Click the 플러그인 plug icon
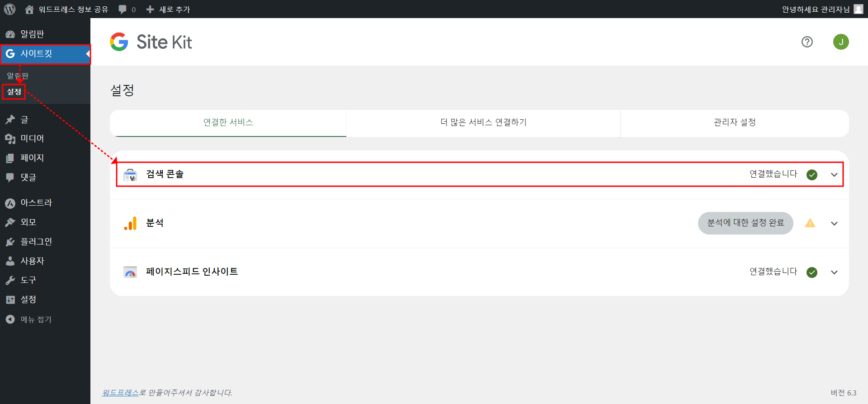 tap(10, 242)
